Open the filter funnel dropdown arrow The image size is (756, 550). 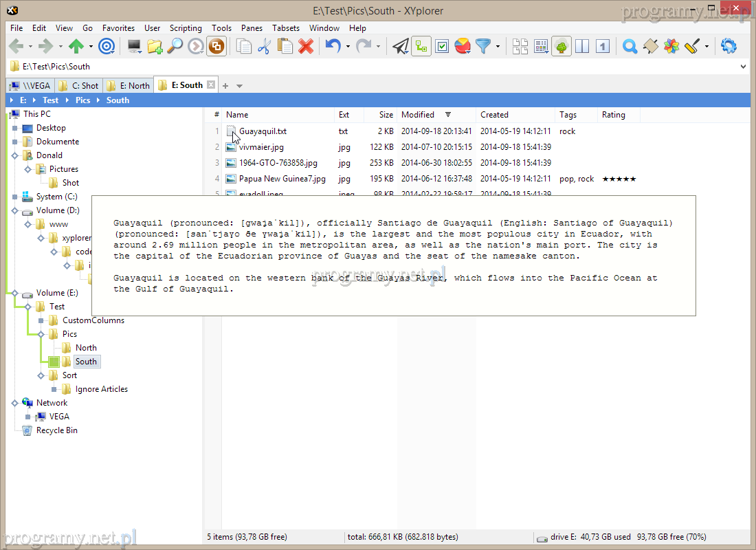[498, 47]
